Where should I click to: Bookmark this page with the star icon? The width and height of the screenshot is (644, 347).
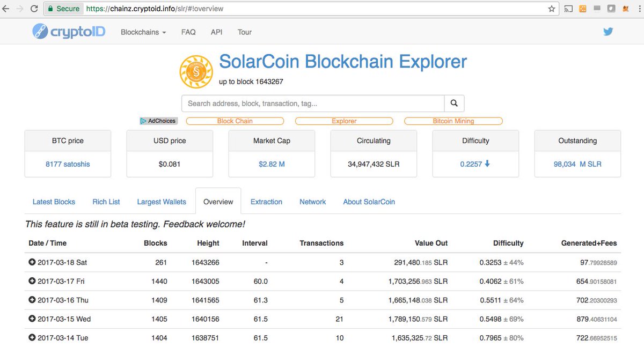(x=551, y=9)
